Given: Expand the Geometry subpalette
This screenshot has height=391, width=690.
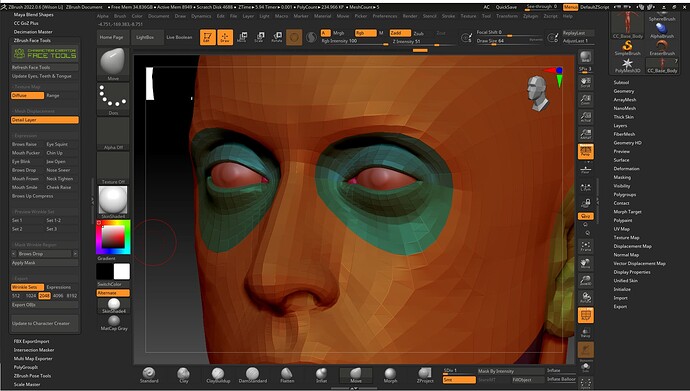Looking at the screenshot, I should 624,91.
